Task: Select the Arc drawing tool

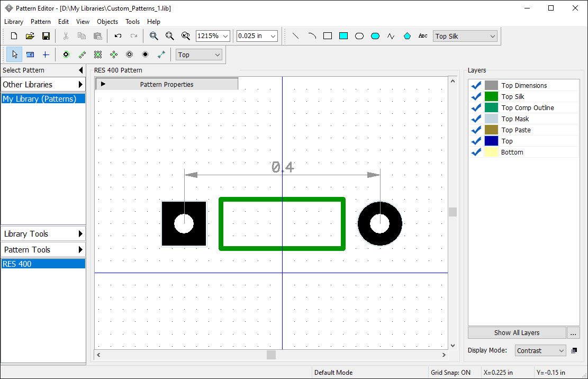Action: [x=312, y=36]
